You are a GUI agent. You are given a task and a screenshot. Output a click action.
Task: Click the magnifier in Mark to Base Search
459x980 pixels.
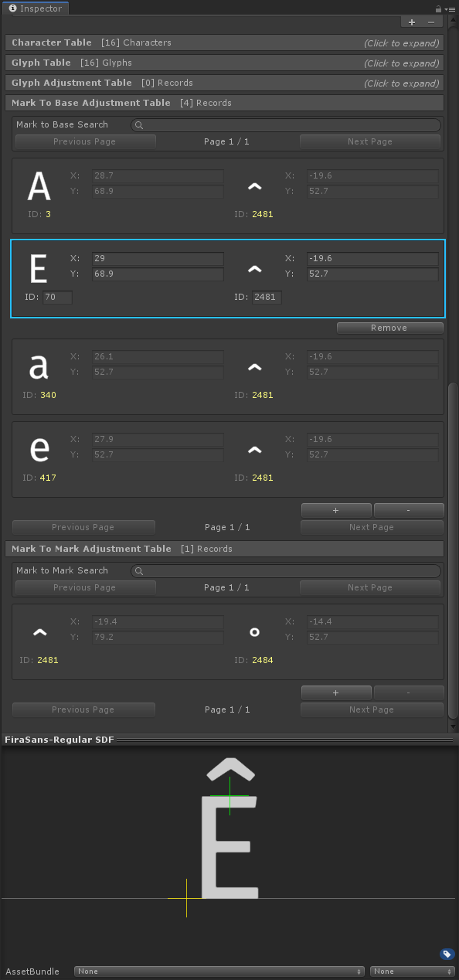pyautogui.click(x=138, y=124)
